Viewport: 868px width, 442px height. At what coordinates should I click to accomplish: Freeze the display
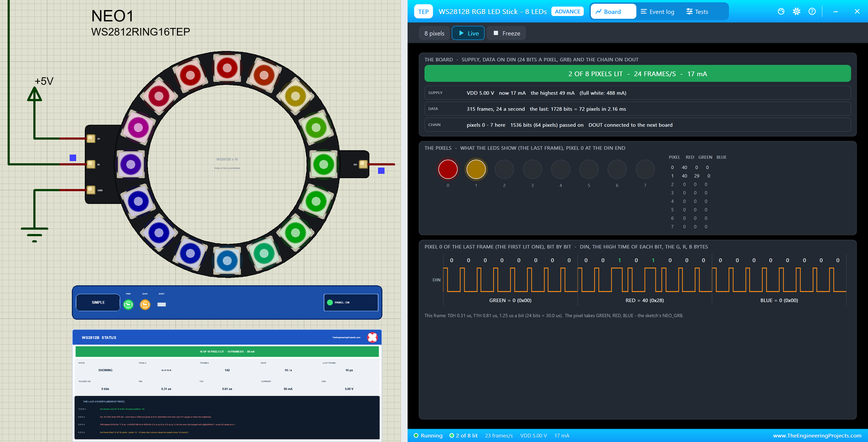click(506, 33)
